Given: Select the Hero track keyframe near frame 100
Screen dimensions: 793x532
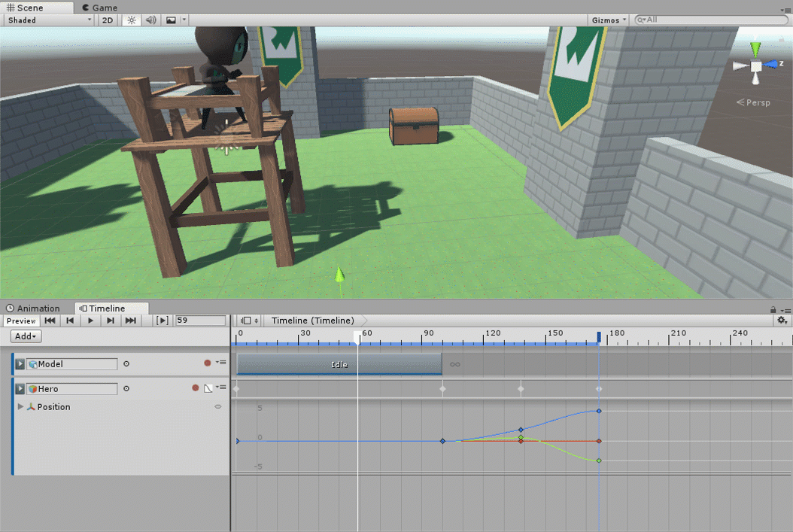Looking at the screenshot, I should pyautogui.click(x=442, y=389).
